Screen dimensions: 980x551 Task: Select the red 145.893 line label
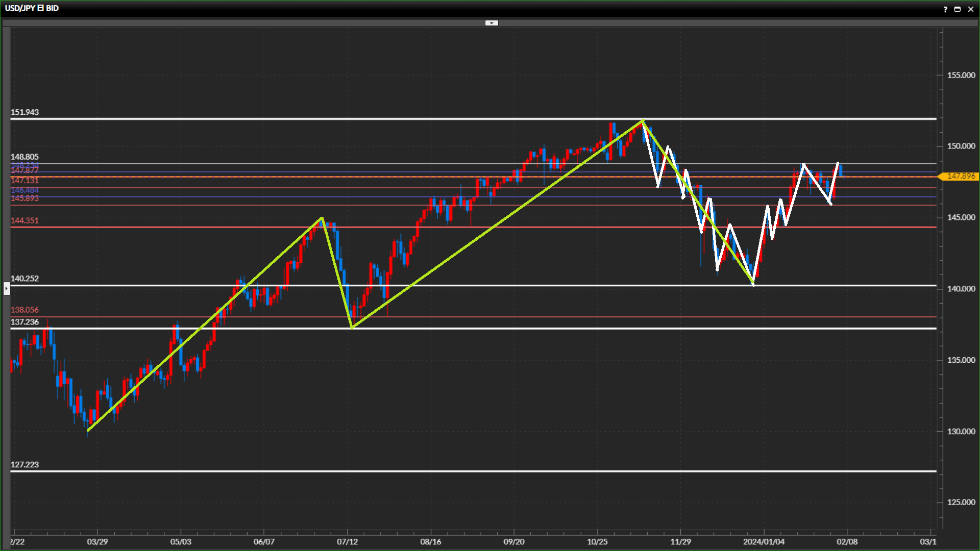click(x=24, y=198)
